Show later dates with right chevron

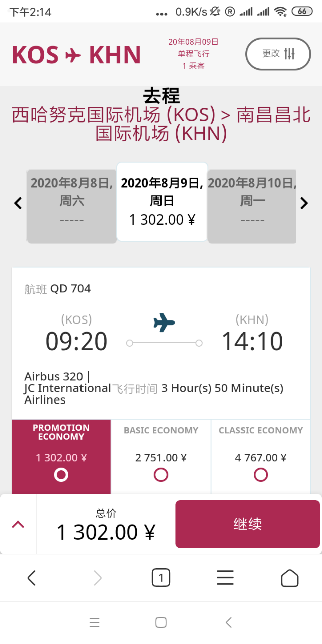coord(304,203)
